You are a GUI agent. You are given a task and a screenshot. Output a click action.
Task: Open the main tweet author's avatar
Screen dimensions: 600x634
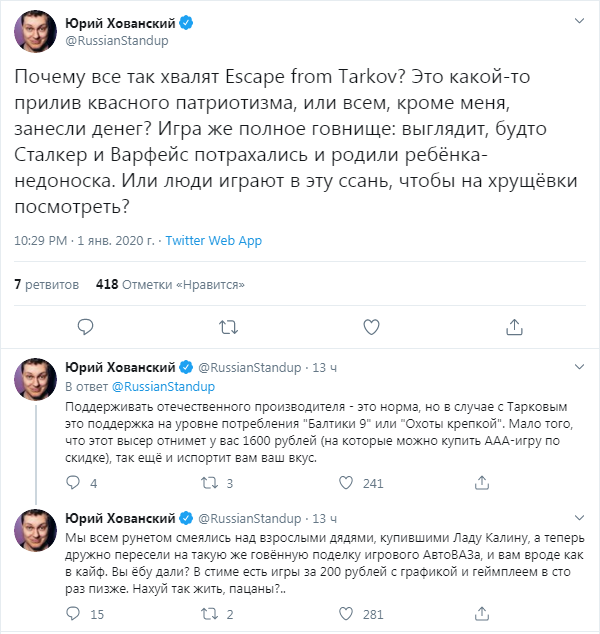coord(34,32)
